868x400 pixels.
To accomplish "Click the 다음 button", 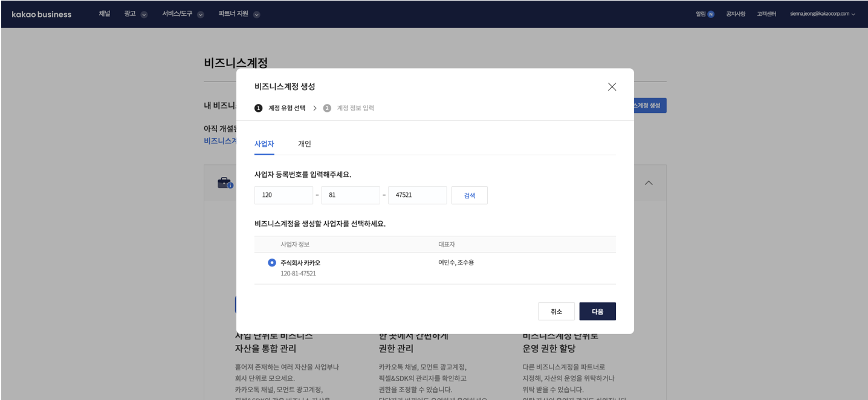I will click(597, 311).
